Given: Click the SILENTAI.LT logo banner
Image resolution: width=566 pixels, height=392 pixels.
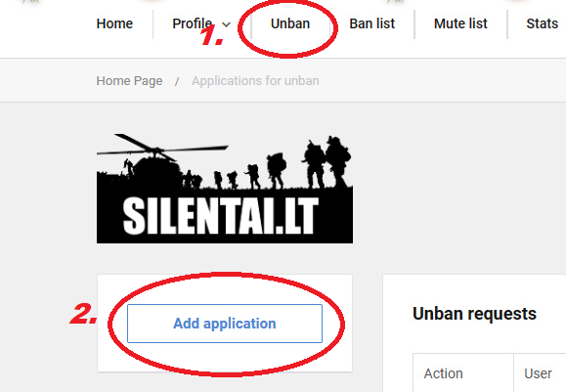Looking at the screenshot, I should point(225,189).
